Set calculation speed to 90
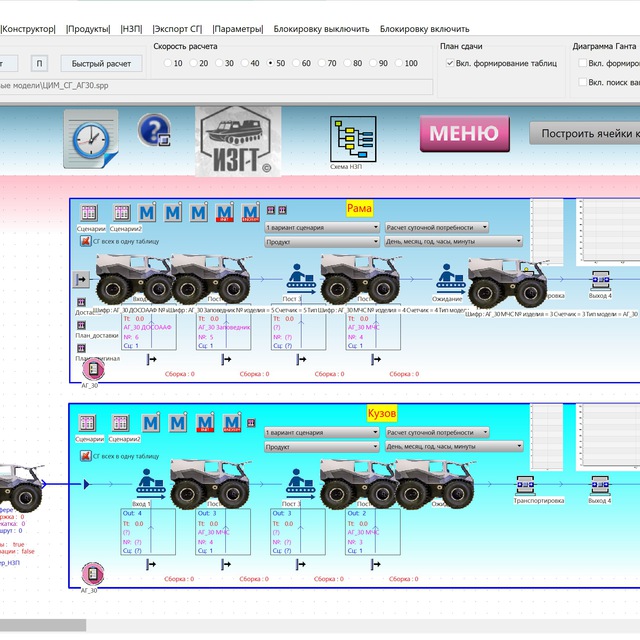Screen dimensions: 640x640 pos(373,63)
